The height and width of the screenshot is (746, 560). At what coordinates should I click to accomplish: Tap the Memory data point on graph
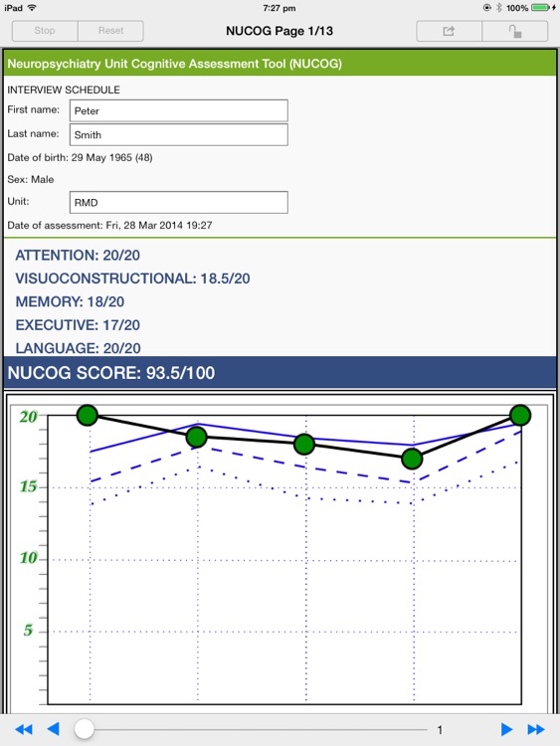tap(304, 444)
